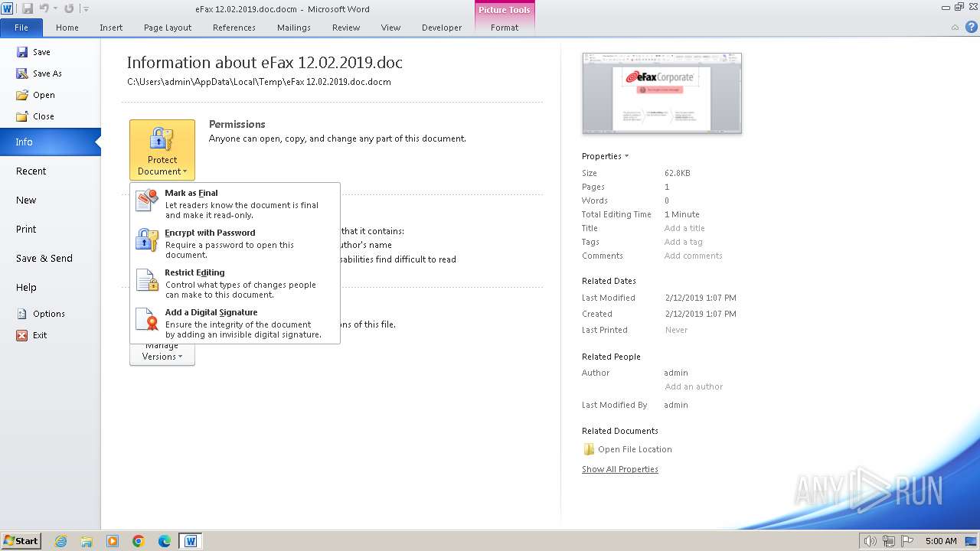Click the Last Modified By admin name
This screenshot has width=980, height=551.
pos(676,405)
